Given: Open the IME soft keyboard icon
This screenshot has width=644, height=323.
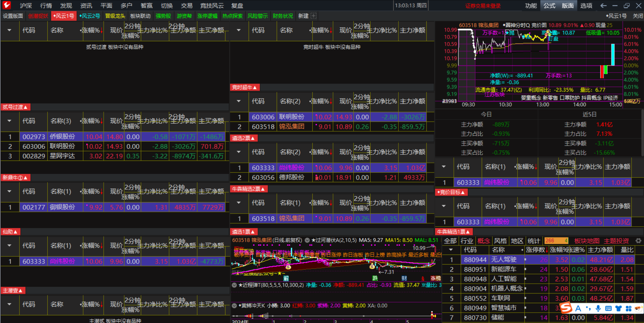Looking at the screenshot, I should pos(608,308).
